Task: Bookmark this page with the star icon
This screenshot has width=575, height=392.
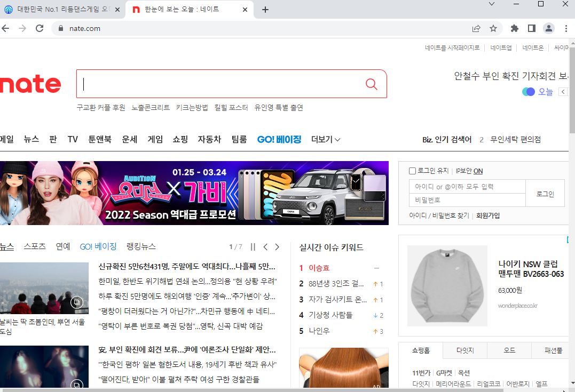Action: [493, 28]
